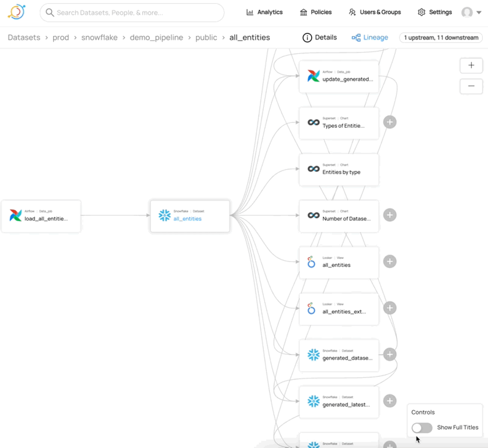The image size is (488, 448).
Task: Go to Datasets breadcrumb
Action: (24, 38)
